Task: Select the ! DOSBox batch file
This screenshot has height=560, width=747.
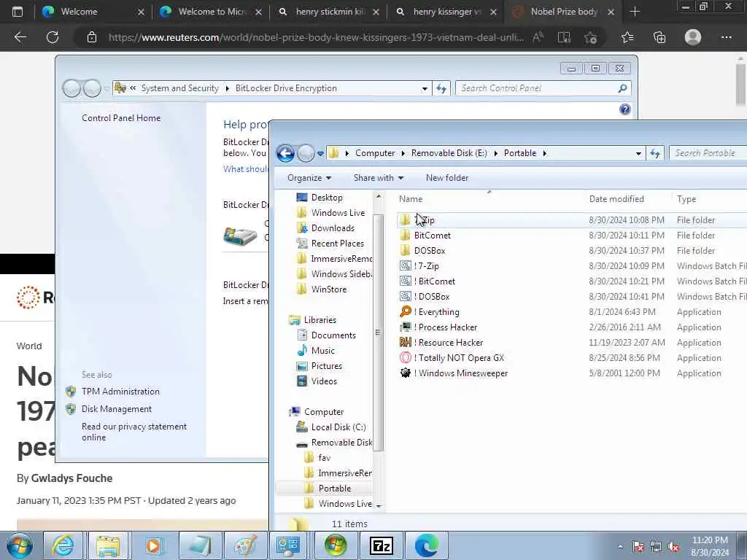Action: (432, 296)
